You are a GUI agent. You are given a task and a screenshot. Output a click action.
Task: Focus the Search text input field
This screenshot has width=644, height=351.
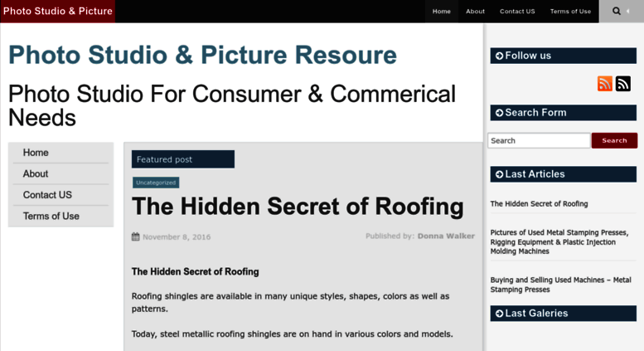click(x=539, y=140)
